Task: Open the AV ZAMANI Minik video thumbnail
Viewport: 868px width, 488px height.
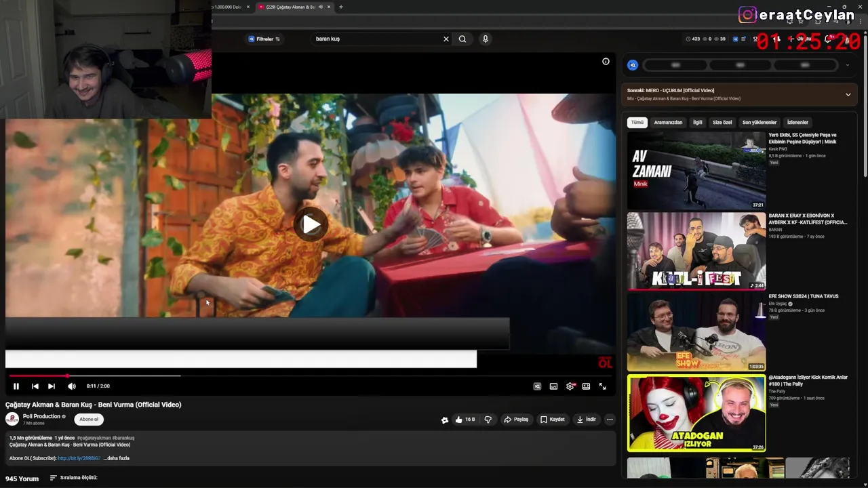Action: (x=696, y=171)
